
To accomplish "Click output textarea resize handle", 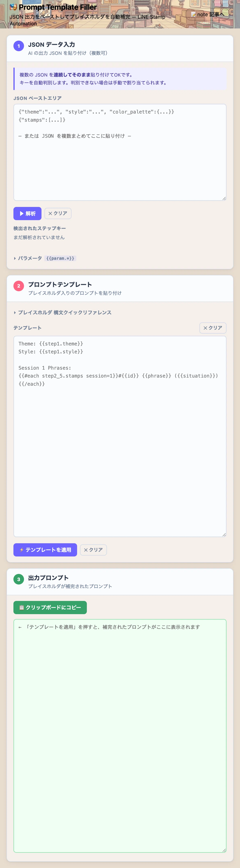I will pos(224,851).
